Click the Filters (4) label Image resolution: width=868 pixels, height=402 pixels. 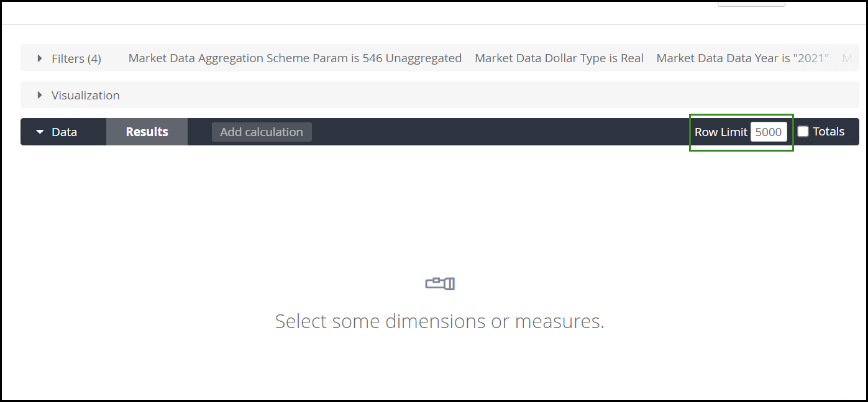point(76,58)
